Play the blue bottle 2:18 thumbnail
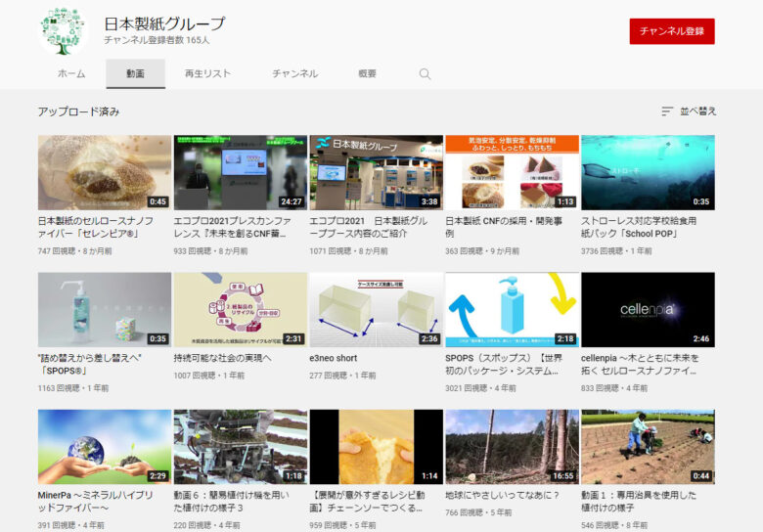763x532 pixels. (x=512, y=310)
